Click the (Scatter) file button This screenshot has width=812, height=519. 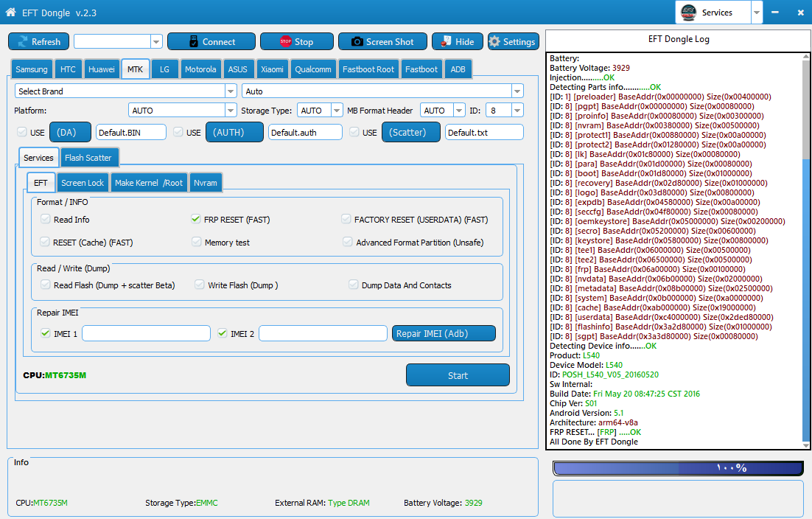pos(411,132)
